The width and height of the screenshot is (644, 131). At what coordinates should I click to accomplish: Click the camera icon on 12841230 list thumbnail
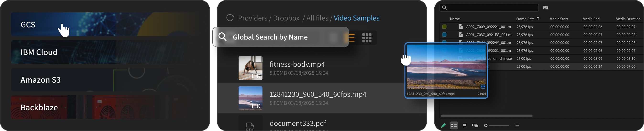pyautogui.click(x=256, y=106)
